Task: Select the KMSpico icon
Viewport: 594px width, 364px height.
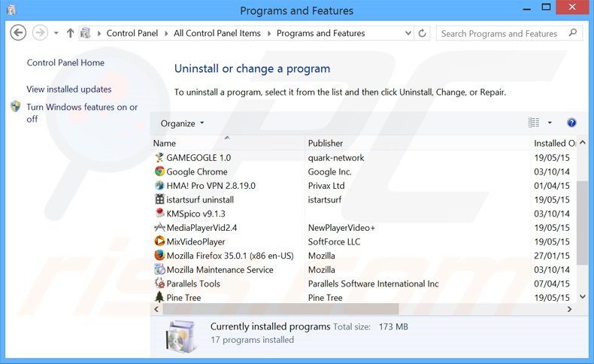Action: pyautogui.click(x=159, y=214)
